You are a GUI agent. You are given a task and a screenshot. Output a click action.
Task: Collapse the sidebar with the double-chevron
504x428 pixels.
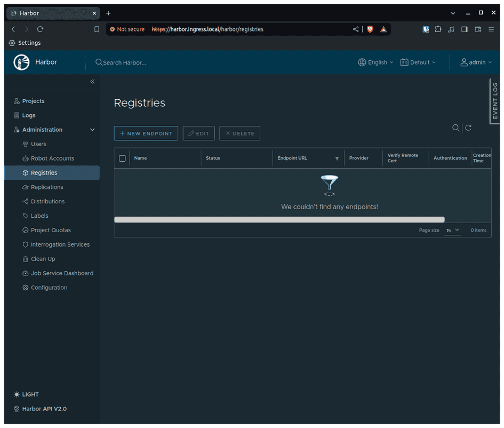tap(92, 81)
